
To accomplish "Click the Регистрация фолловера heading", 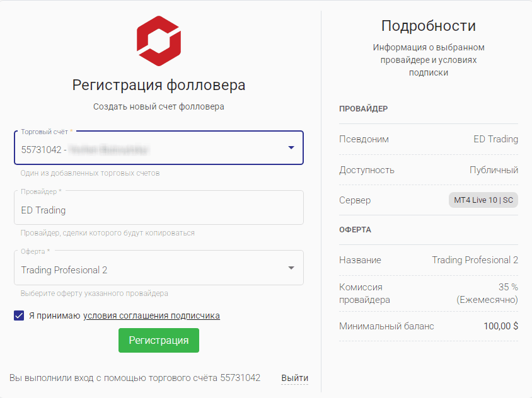I will [x=159, y=85].
